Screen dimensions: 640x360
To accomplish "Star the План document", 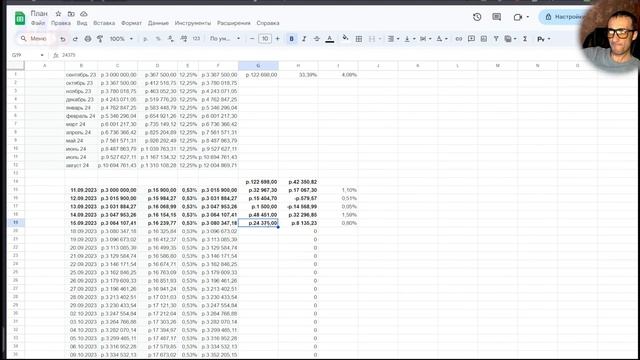I will coord(58,14).
